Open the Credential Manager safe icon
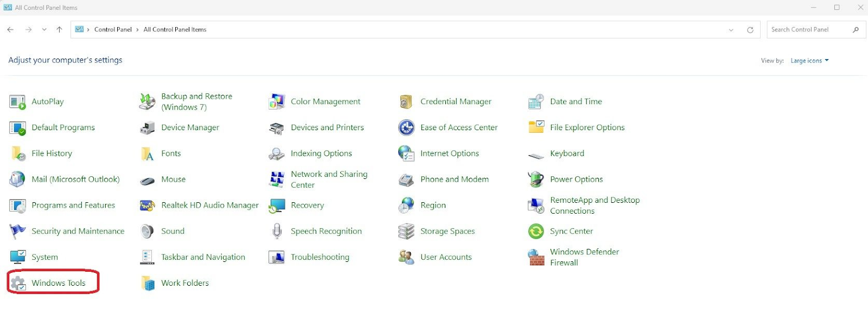868x321 pixels. (406, 101)
